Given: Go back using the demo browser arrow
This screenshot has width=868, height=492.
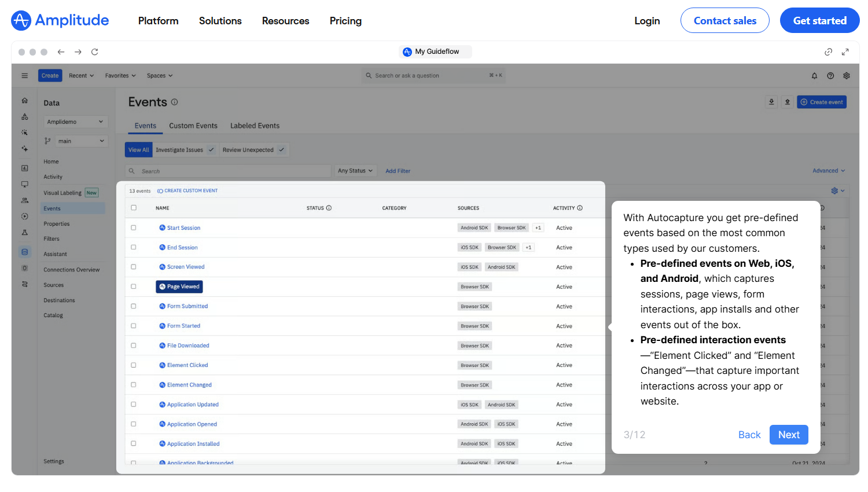Looking at the screenshot, I should pyautogui.click(x=61, y=52).
